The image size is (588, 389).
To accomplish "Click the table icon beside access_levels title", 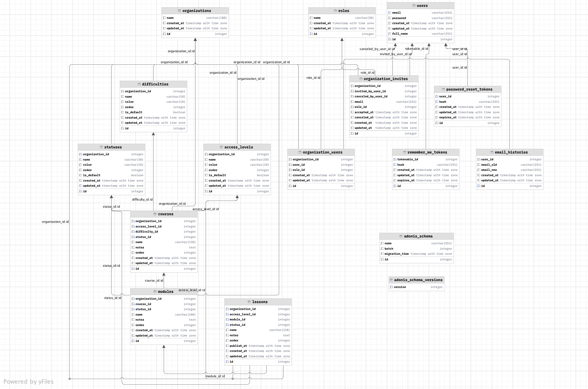I will point(222,147).
